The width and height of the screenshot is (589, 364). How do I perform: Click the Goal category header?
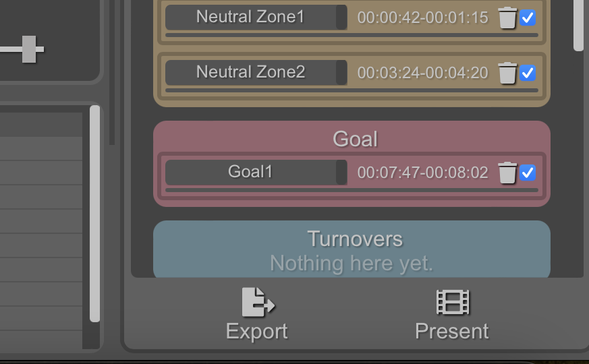click(355, 140)
